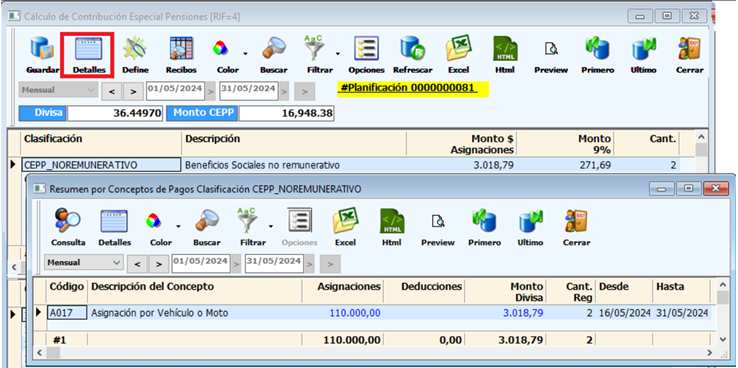Select CEPP_NOREMUNERATIVO classification cell
This screenshot has height=368, width=738.
101,165
